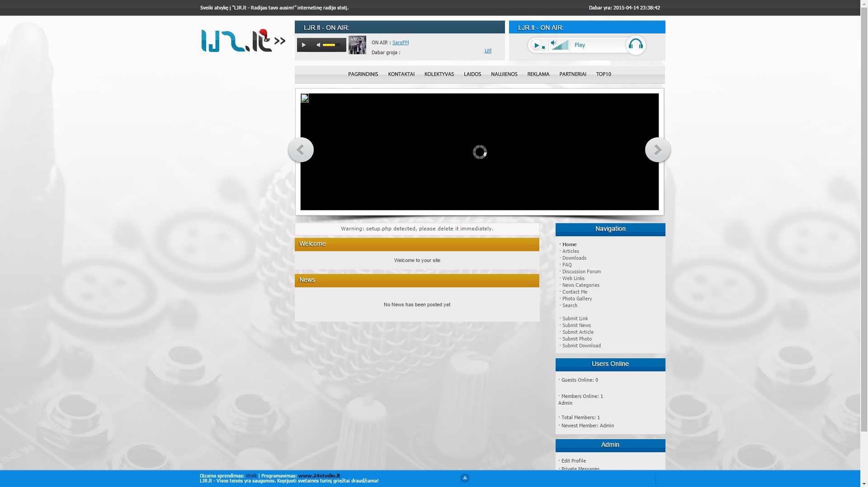
Task: Click the LJR.lt logo
Action: pyautogui.click(x=243, y=41)
